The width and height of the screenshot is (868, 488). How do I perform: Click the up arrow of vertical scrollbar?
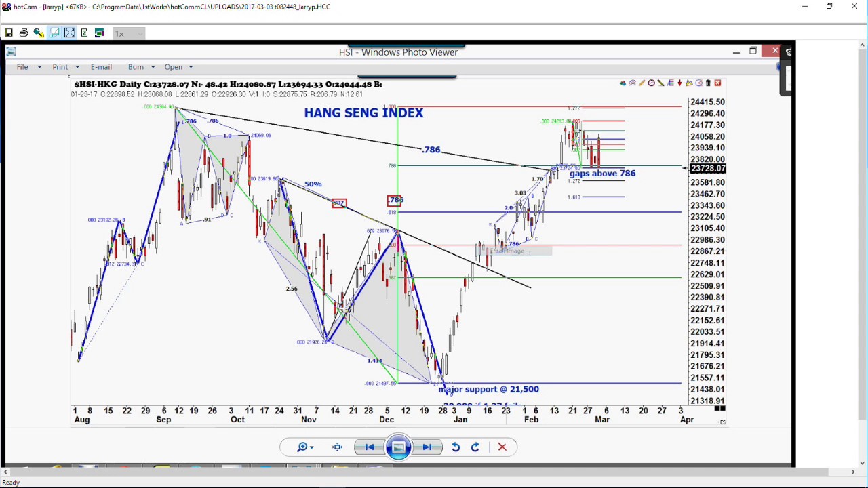pos(863,45)
